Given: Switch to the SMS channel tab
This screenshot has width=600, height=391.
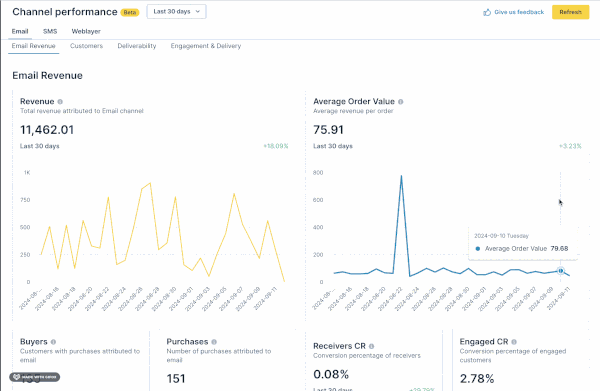Looking at the screenshot, I should click(x=50, y=31).
